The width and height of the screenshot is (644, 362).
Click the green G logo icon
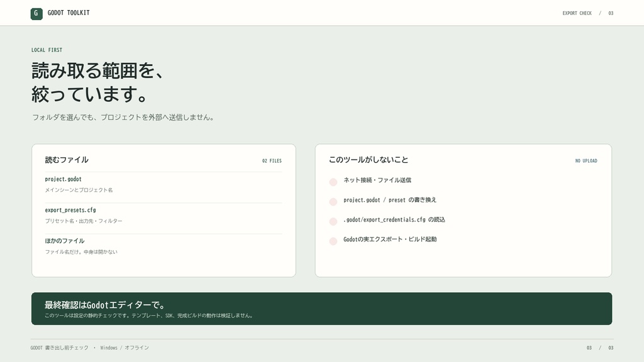coord(36,14)
